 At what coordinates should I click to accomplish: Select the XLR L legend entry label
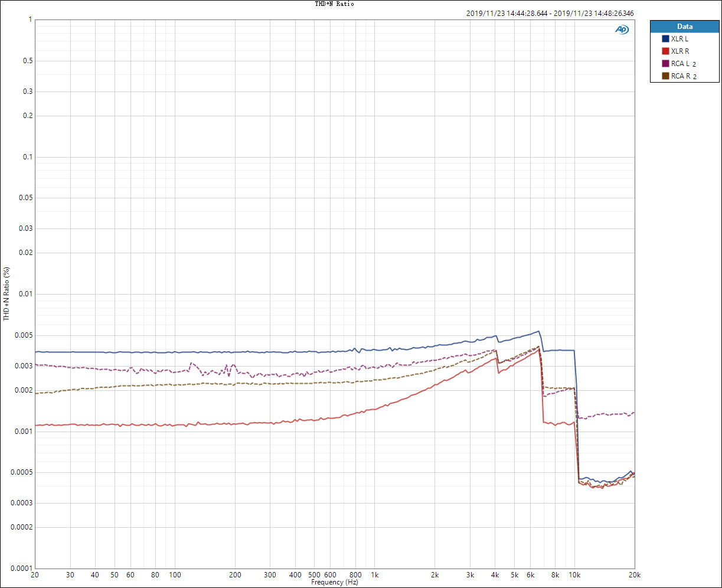pos(679,38)
